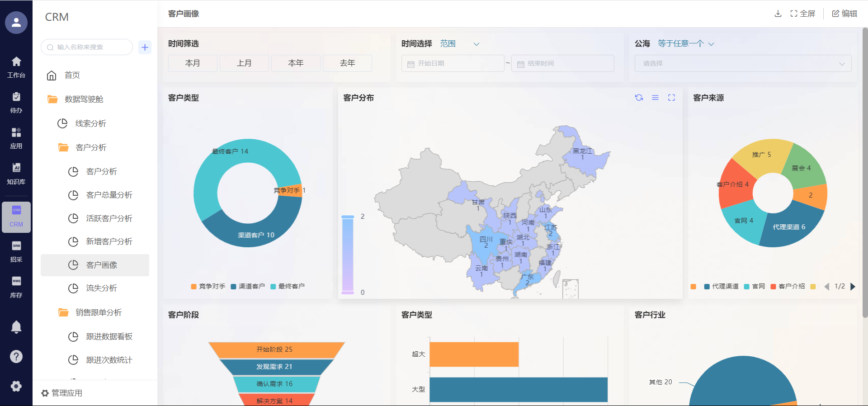Click the 编辑 button

pos(844,14)
